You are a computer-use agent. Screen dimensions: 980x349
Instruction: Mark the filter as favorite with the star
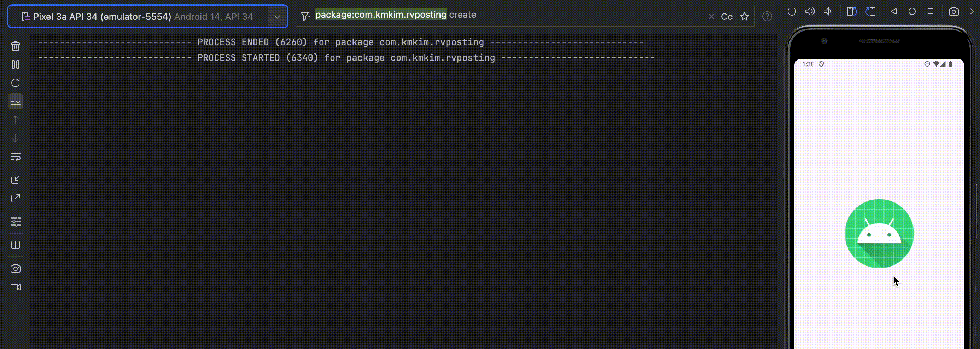click(745, 17)
